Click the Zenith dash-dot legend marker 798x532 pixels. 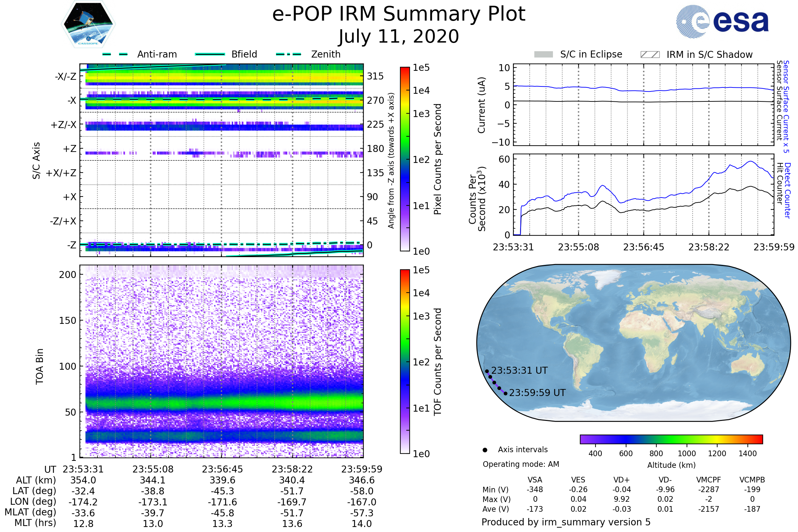point(289,54)
